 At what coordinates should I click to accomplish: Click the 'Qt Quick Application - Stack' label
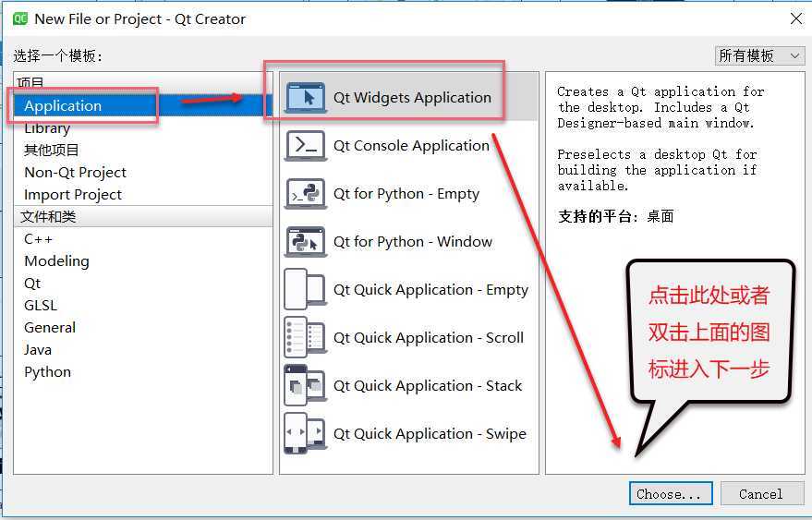point(428,386)
